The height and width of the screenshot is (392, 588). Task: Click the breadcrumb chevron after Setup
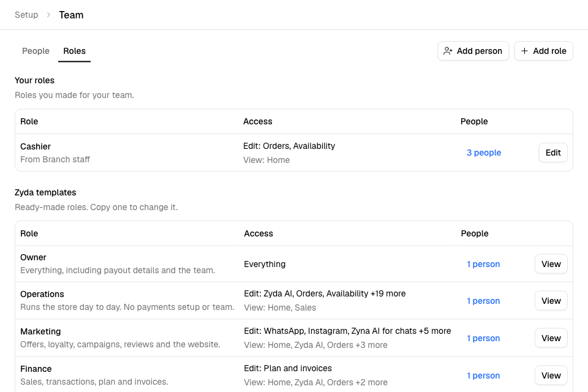48,15
